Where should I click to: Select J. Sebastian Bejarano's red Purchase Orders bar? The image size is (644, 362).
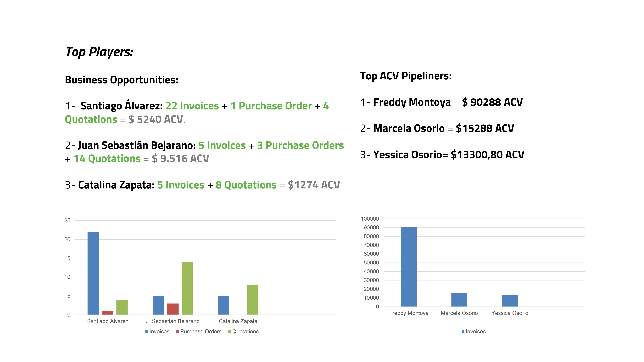click(173, 309)
